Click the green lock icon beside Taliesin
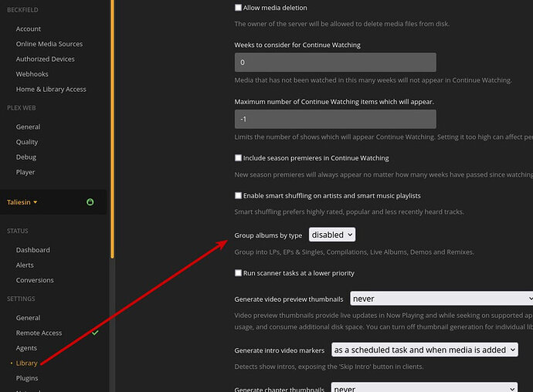 click(90, 202)
